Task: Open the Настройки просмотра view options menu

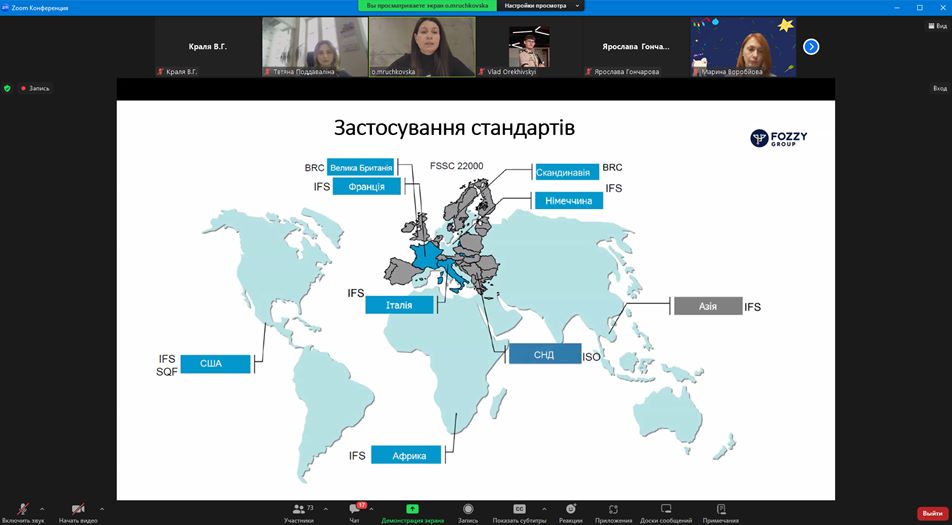Action: pos(540,5)
